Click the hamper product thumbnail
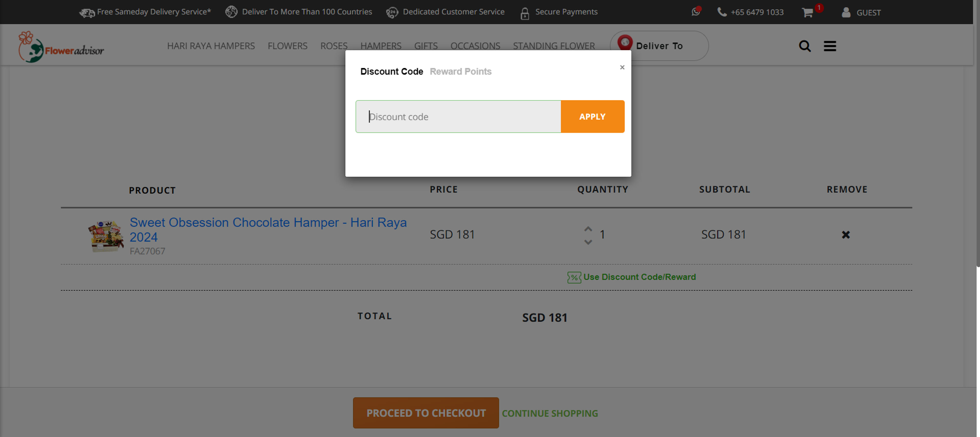This screenshot has width=980, height=437. pyautogui.click(x=106, y=236)
